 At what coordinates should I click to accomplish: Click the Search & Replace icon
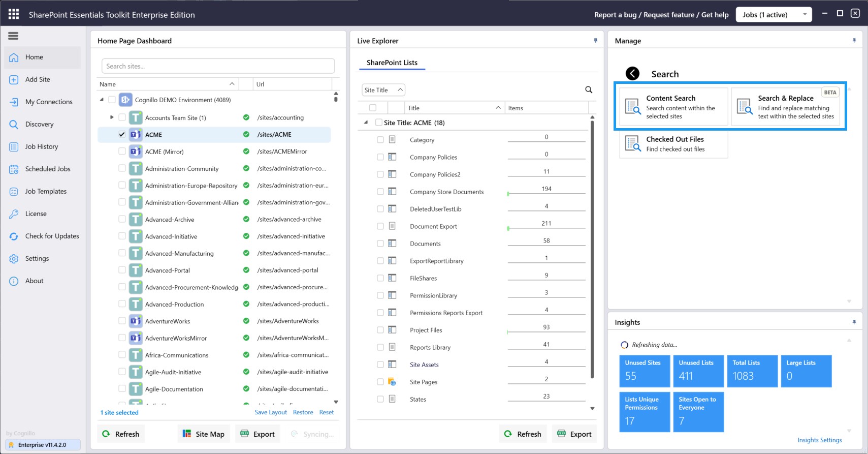745,107
